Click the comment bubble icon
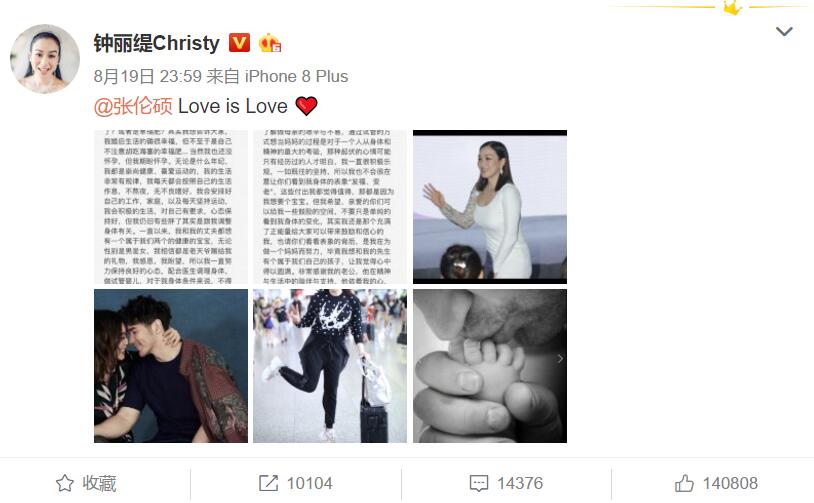This screenshot has height=503, width=814. click(x=479, y=483)
